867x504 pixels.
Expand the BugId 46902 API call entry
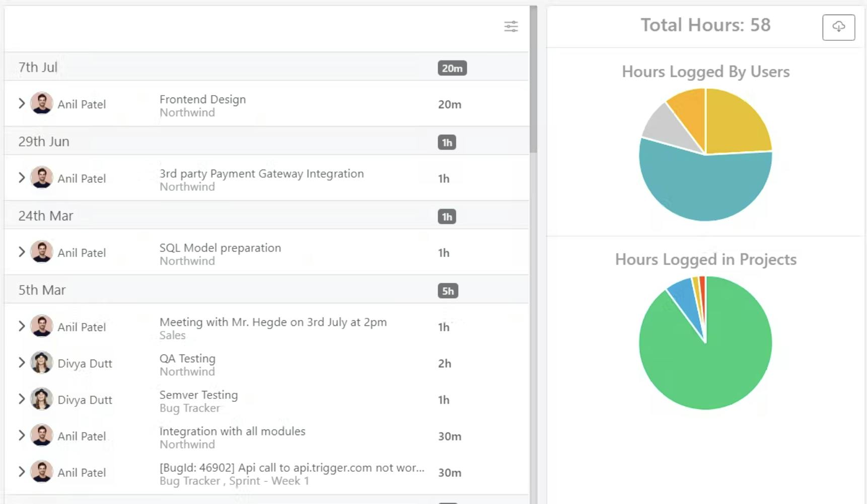(x=21, y=471)
